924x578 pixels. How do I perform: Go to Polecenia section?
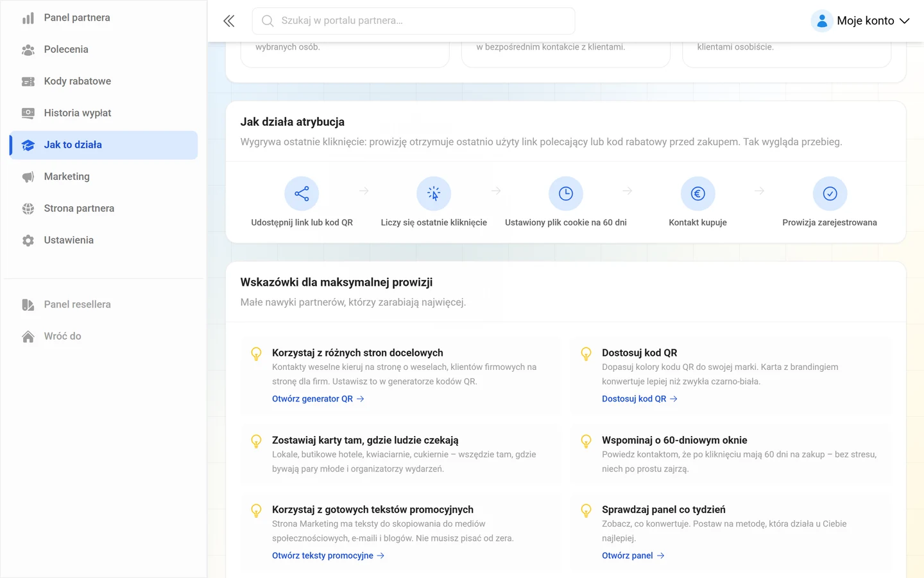[103, 49]
